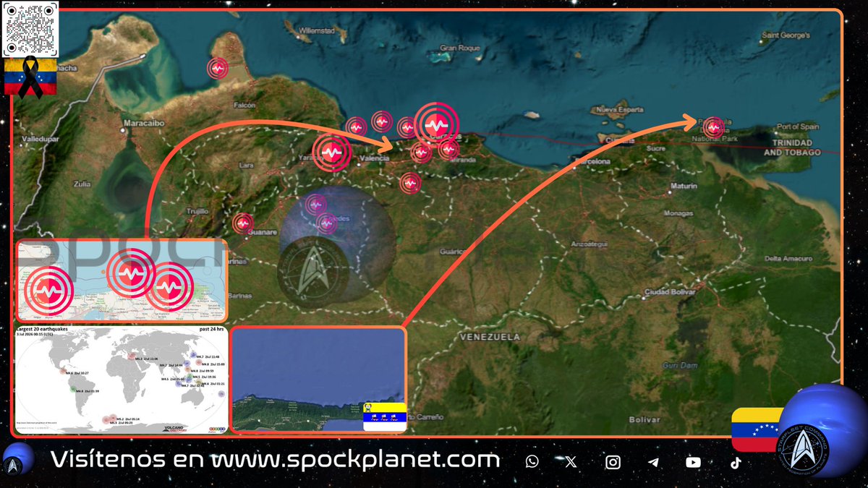Select the middle marker in the inset map
Image resolution: width=868 pixels, height=488 pixels.
pos(130,274)
